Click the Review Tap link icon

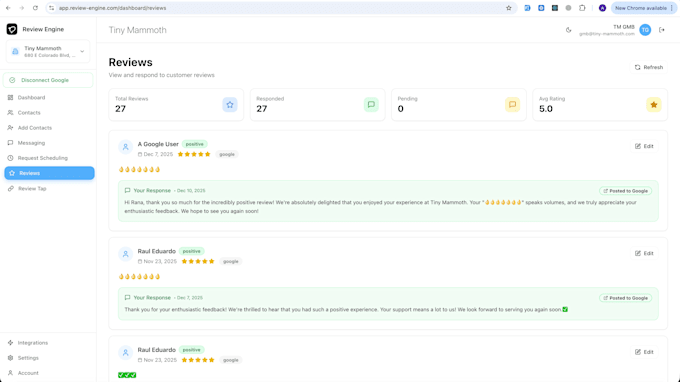tap(10, 189)
